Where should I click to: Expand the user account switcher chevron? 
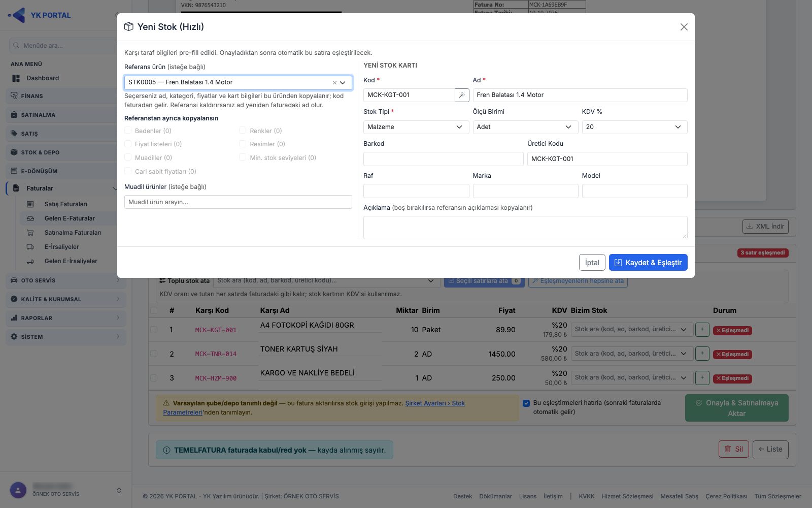119,490
